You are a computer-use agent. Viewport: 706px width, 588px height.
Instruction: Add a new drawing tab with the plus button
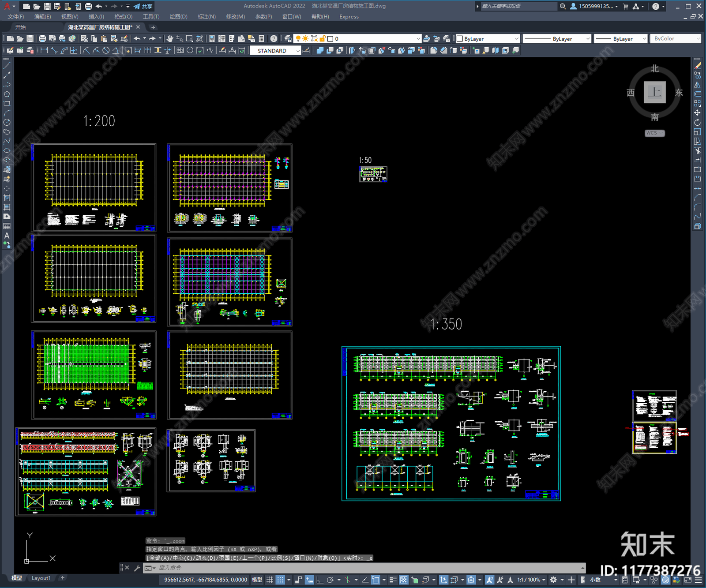pyautogui.click(x=153, y=27)
